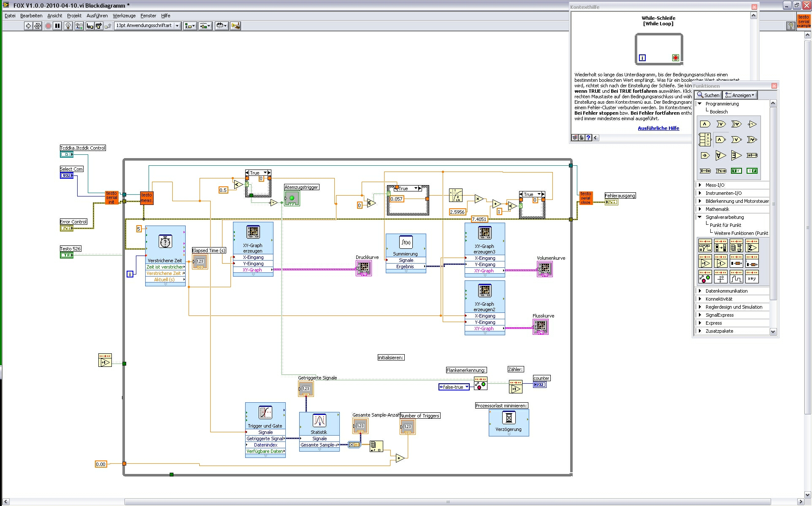Select the True Constant in the palette
This screenshot has height=506, width=812.
point(736,171)
